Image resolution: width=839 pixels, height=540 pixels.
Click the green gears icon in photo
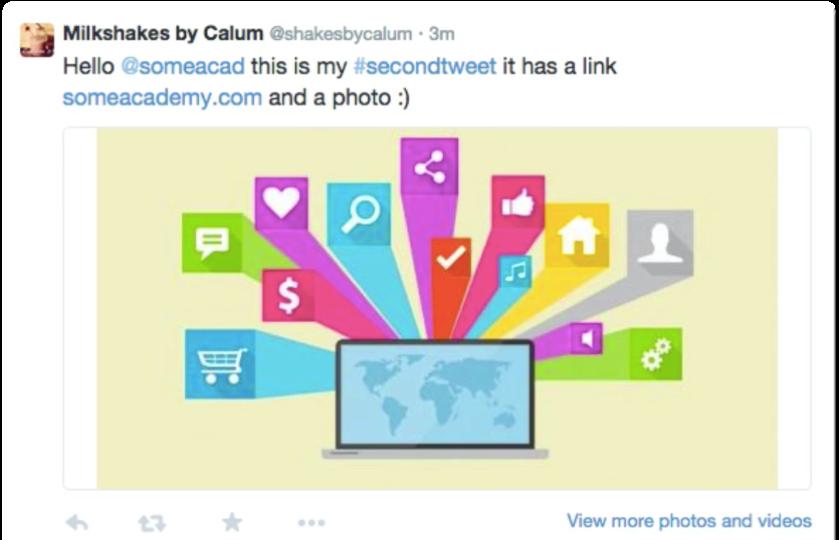(656, 354)
